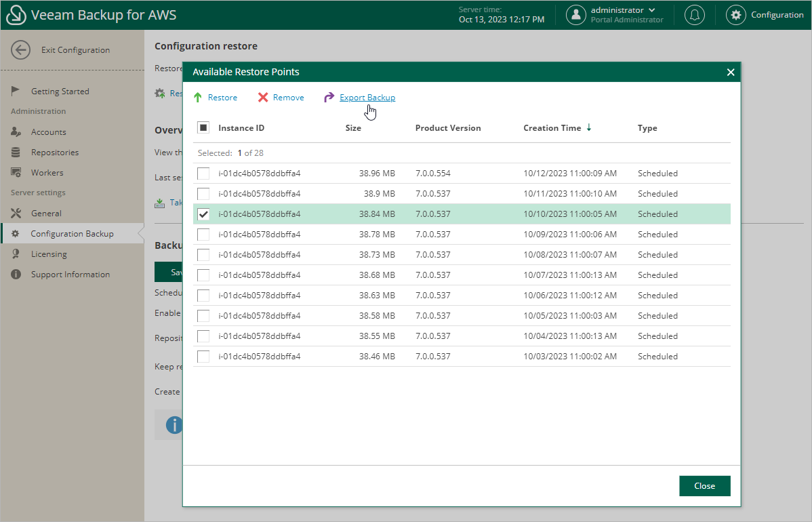Image resolution: width=812 pixels, height=522 pixels.
Task: Open the Licensing page
Action: (x=49, y=254)
